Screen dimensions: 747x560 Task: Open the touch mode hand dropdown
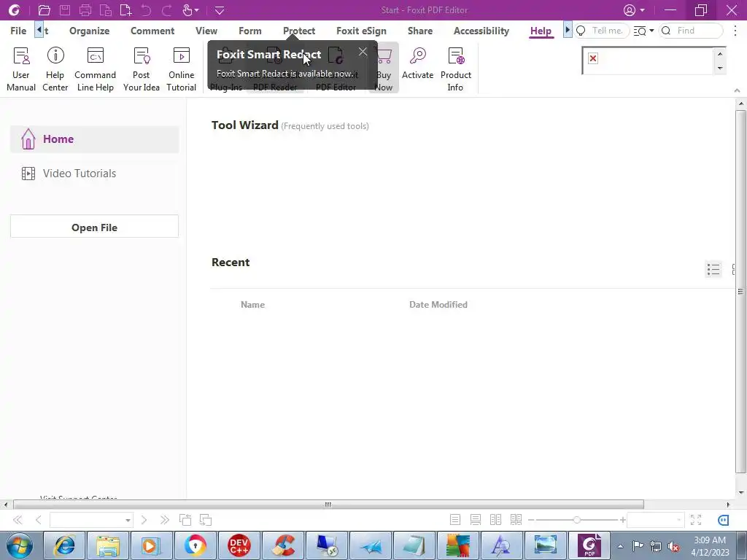[x=190, y=10]
